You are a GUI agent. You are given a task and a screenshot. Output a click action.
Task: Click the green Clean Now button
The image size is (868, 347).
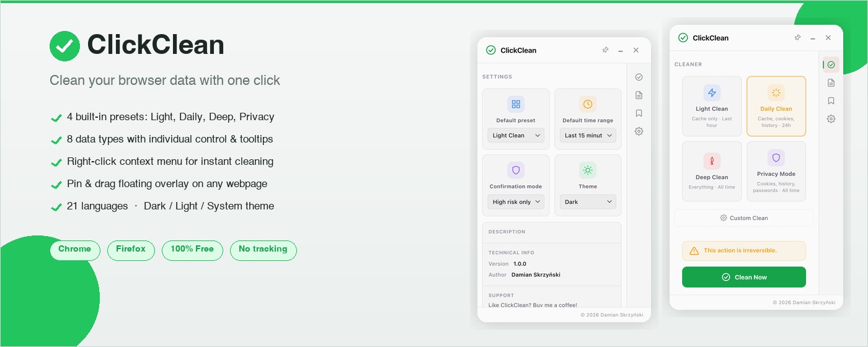pyautogui.click(x=744, y=277)
